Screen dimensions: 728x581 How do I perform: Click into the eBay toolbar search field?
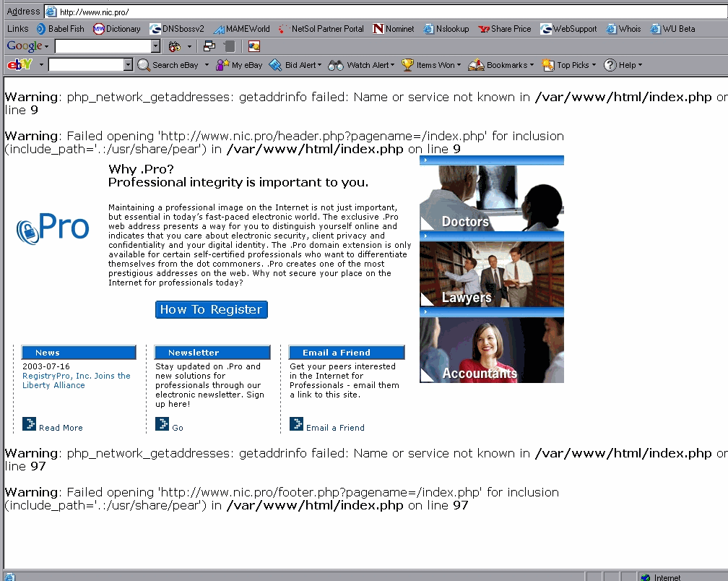click(87, 64)
